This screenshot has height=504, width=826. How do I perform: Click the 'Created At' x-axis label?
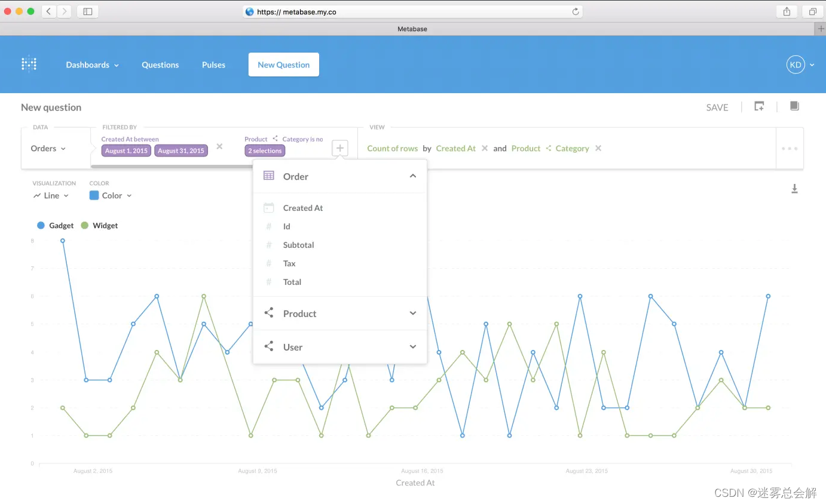coord(415,483)
